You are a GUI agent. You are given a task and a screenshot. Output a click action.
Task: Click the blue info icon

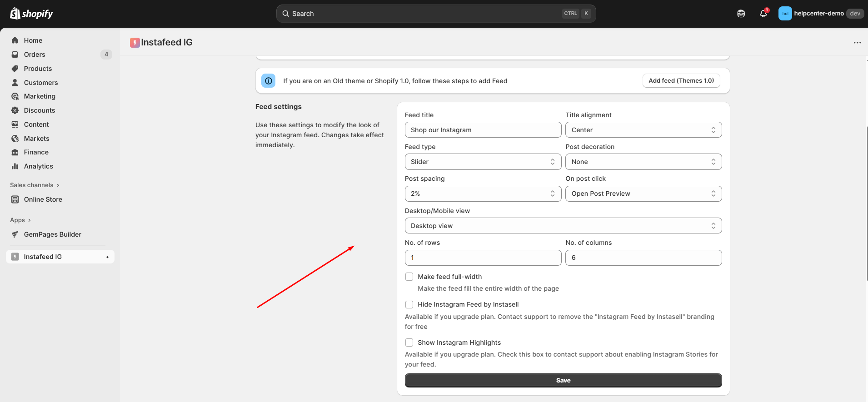[x=269, y=81]
